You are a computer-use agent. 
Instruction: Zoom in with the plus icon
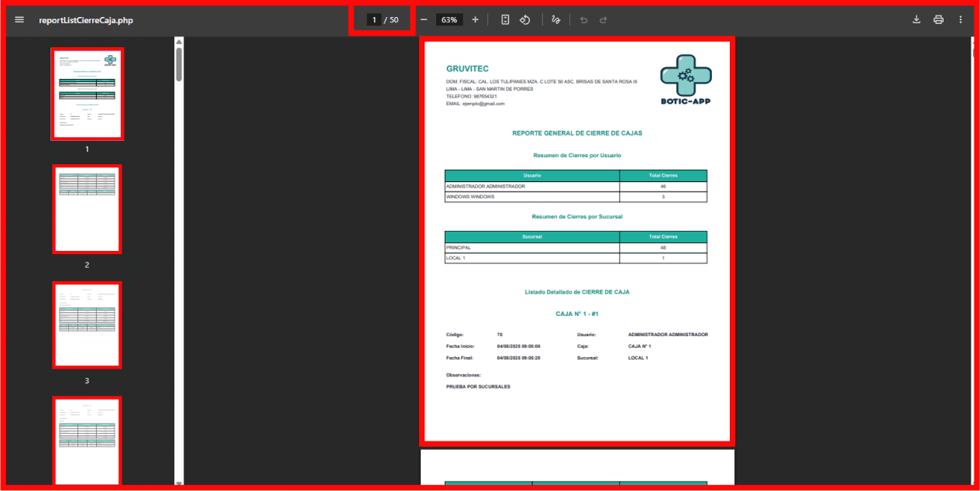(475, 19)
